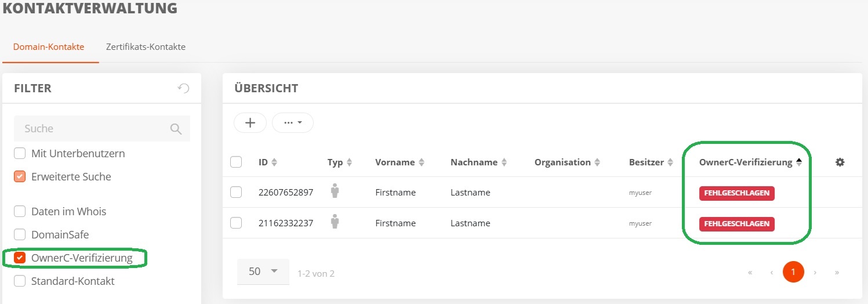Go to the next page arrow

(815, 272)
